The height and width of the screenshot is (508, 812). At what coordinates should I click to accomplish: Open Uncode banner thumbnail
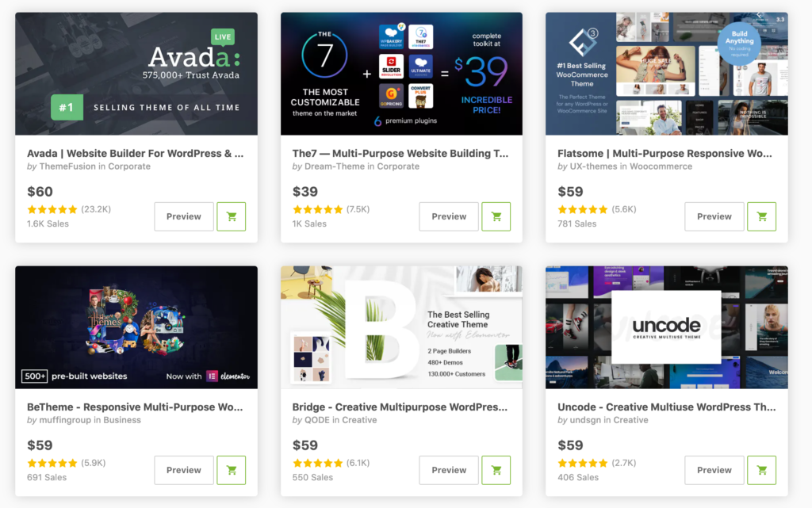click(x=666, y=327)
